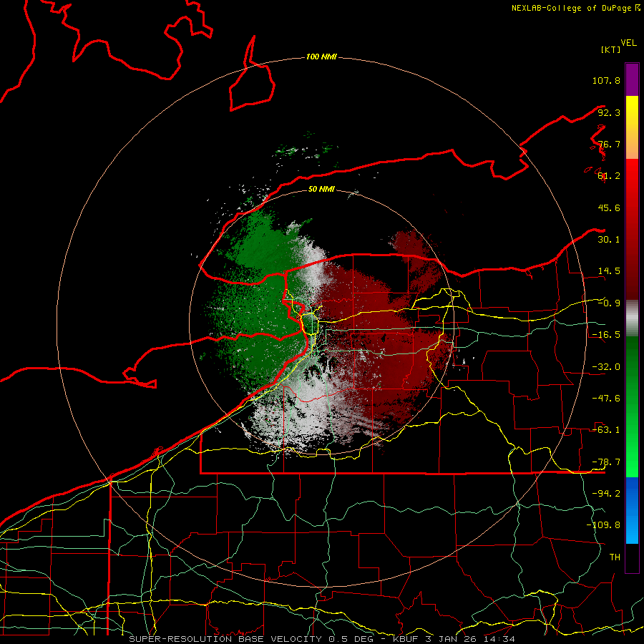Click the -0.9 velocity scale value
This screenshot has width=644, height=644.
point(609,303)
